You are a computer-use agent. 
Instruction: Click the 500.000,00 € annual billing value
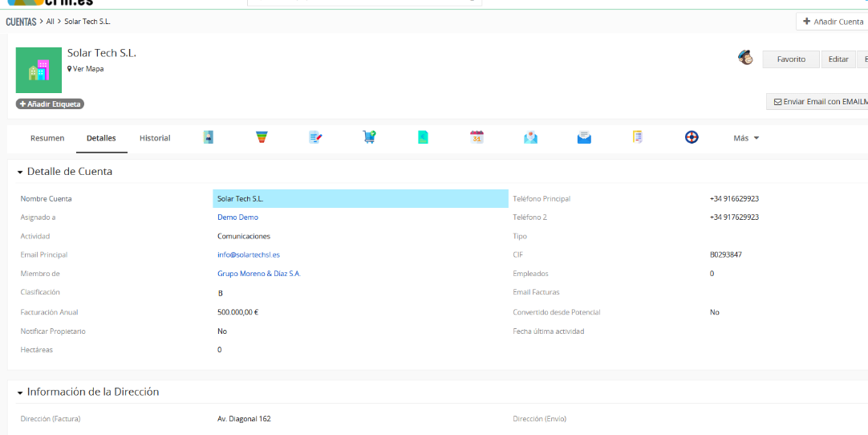[238, 312]
